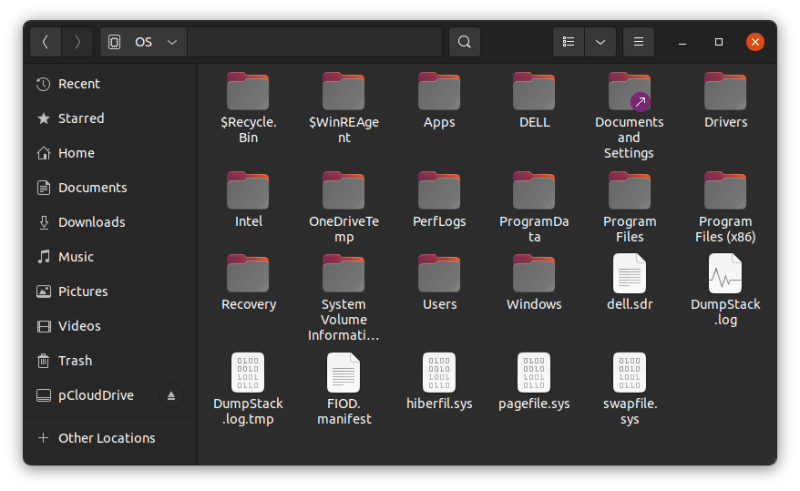Image resolution: width=800 pixels, height=491 pixels.
Task: Select the swapfile.sys file
Action: click(630, 390)
